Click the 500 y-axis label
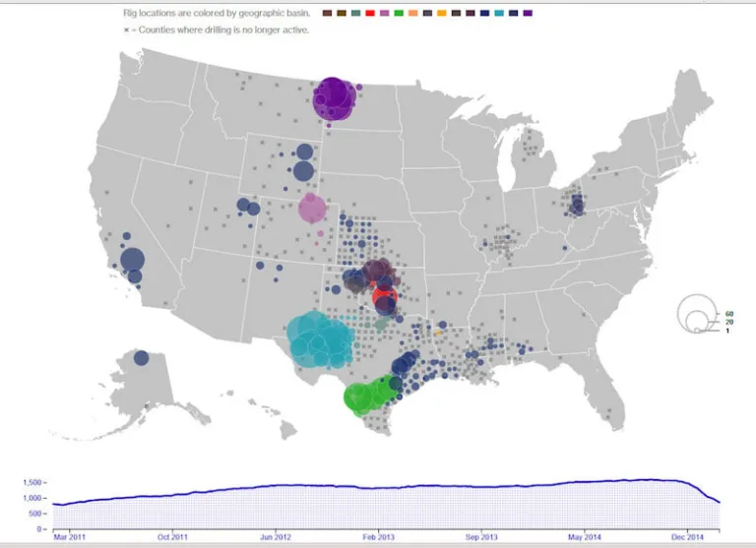This screenshot has height=548, width=756. click(35, 514)
